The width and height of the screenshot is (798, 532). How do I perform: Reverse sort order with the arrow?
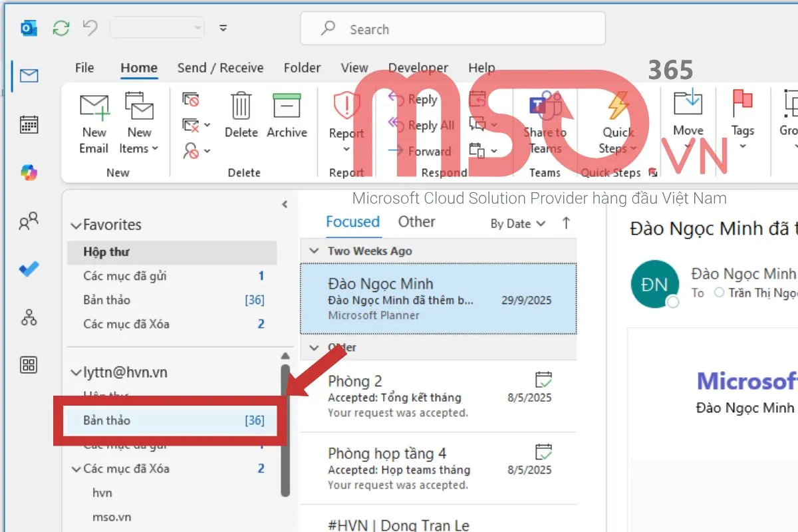click(566, 223)
